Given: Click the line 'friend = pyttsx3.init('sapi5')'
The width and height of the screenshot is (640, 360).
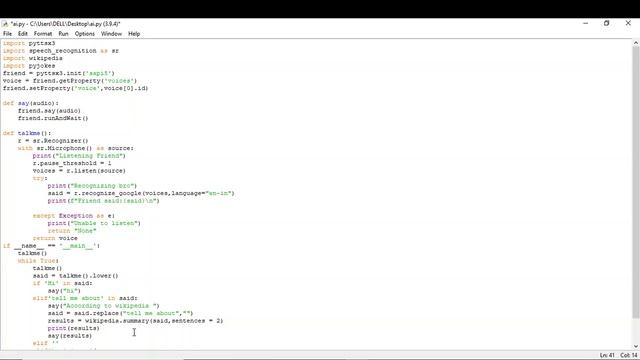Looking at the screenshot, I should coord(59,73).
